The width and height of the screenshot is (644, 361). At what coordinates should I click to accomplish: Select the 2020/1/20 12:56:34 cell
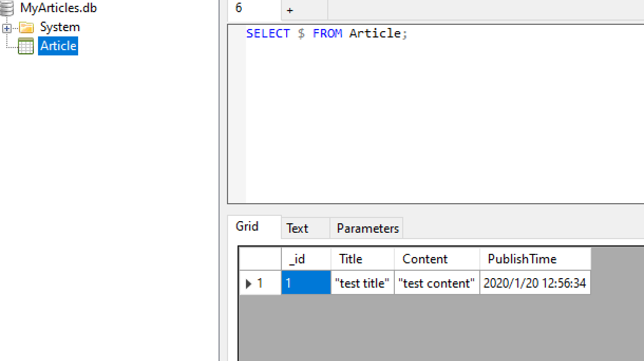point(535,283)
